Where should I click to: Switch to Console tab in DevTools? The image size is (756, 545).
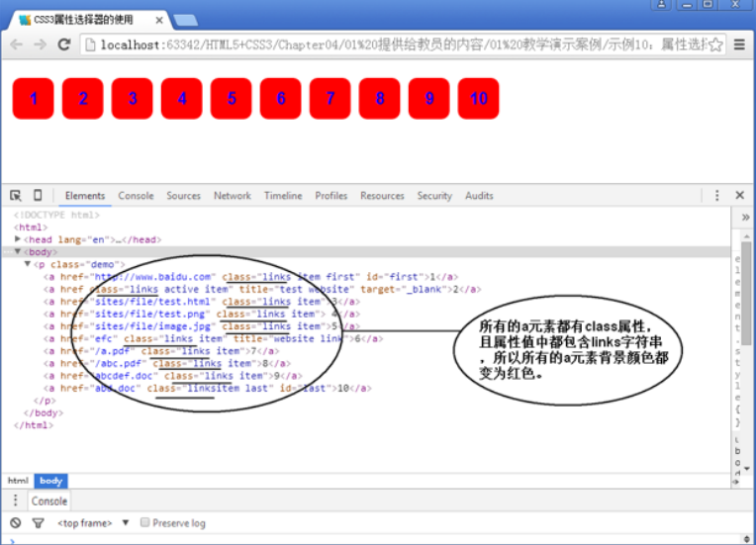tap(136, 196)
